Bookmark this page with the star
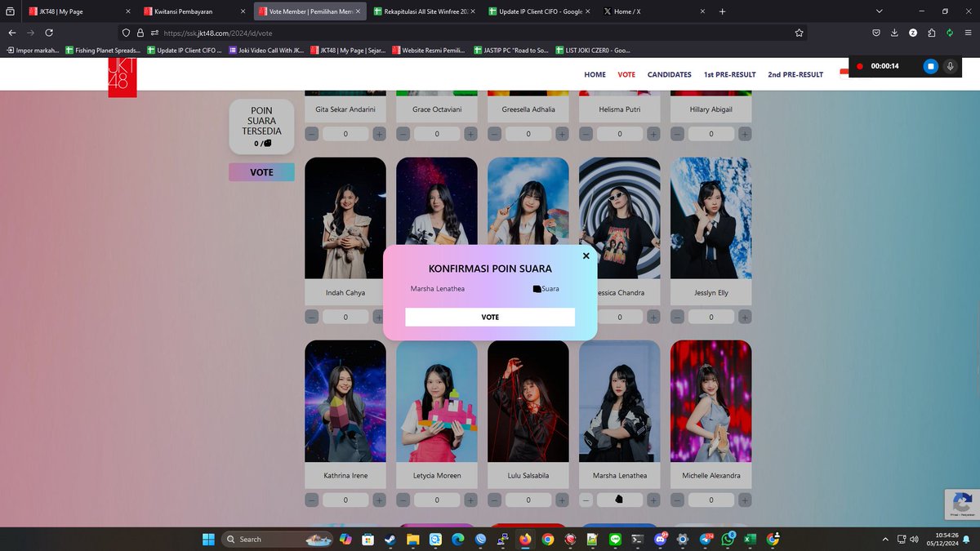The image size is (980, 551). click(x=799, y=33)
